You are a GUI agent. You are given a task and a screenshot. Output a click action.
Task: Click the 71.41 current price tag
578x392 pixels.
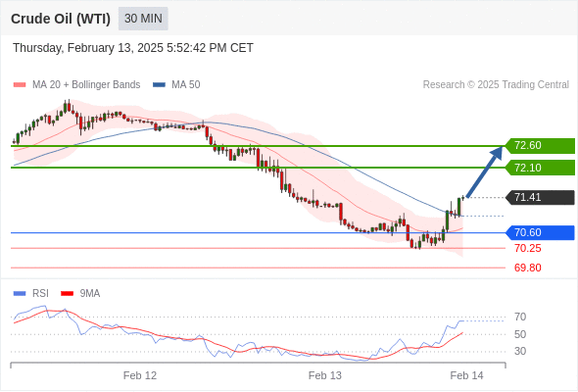click(540, 197)
